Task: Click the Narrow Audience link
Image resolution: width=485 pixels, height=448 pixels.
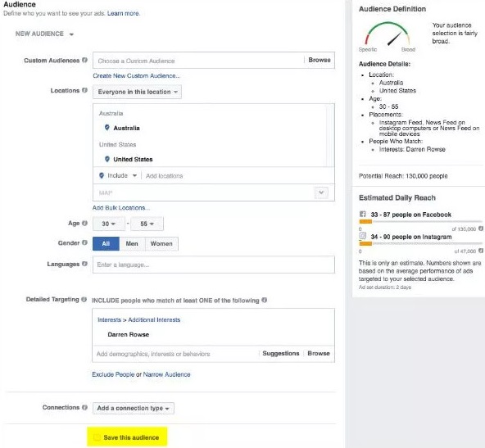Action: point(166,374)
